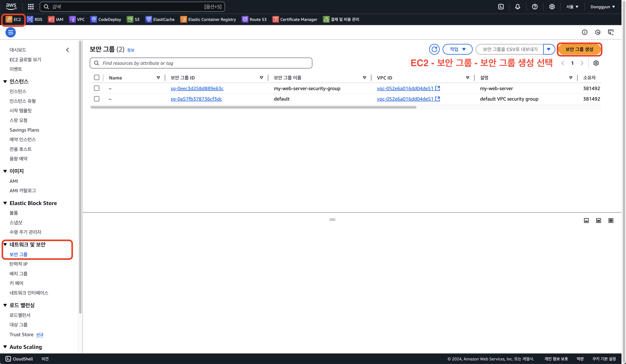Image resolution: width=626 pixels, height=364 pixels.
Task: Open table preferences gear icon
Action: [x=596, y=63]
